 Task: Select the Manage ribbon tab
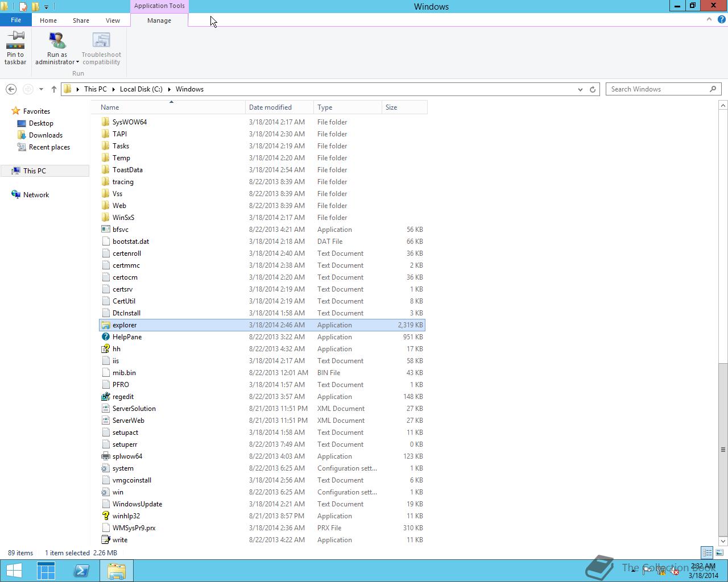(x=159, y=20)
